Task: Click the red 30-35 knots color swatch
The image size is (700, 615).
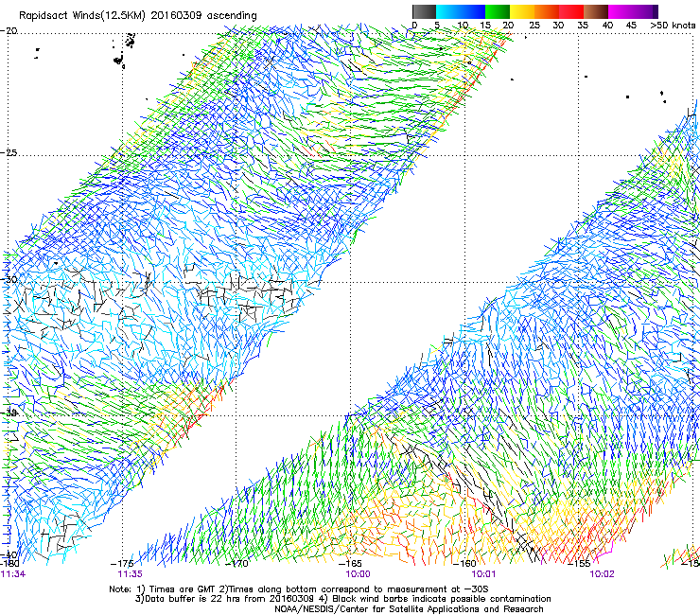Action: [x=571, y=11]
